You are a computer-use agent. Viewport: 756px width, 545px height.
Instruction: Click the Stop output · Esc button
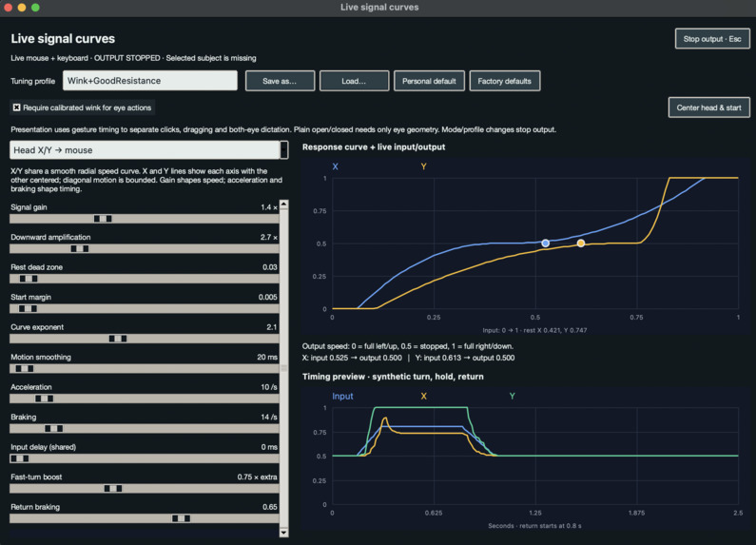[x=712, y=39]
